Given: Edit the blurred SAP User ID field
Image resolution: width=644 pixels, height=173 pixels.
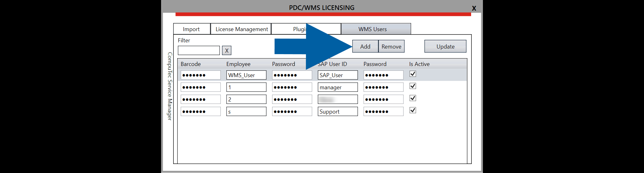Looking at the screenshot, I should (x=338, y=99).
